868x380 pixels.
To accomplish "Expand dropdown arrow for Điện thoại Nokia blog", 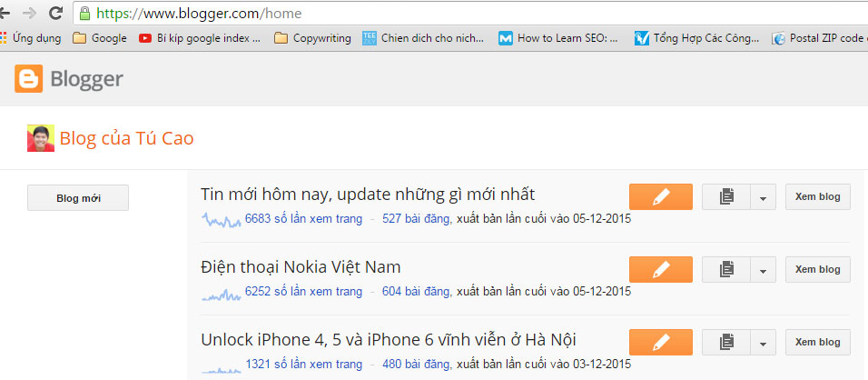I will click(763, 269).
